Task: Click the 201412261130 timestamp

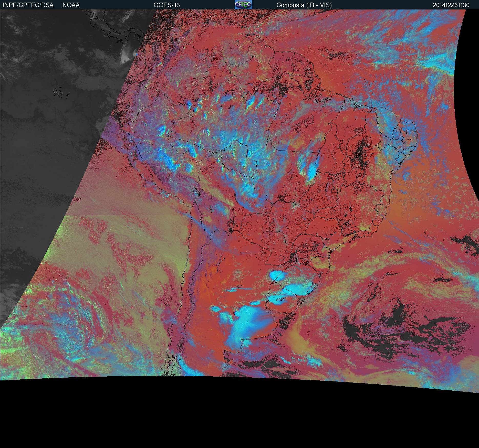Action: [x=451, y=5]
